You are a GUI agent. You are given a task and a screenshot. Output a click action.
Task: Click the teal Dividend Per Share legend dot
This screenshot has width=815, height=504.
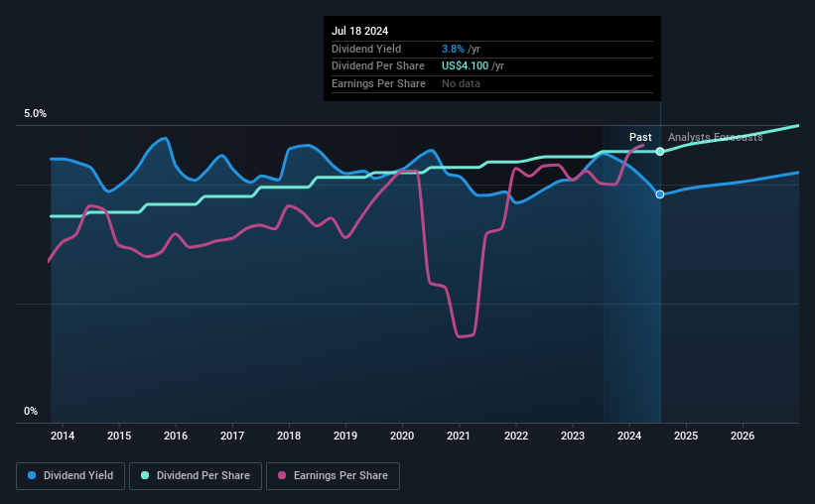[145, 475]
